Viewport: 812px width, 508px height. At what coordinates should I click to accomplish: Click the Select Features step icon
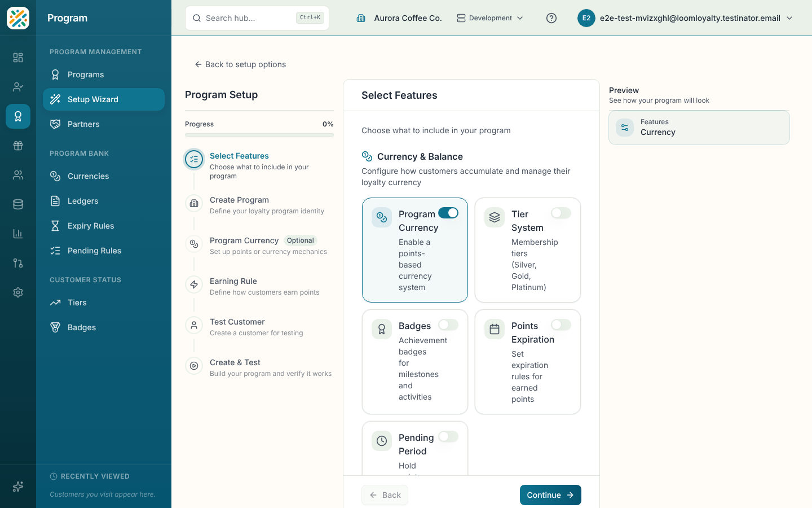[194, 159]
